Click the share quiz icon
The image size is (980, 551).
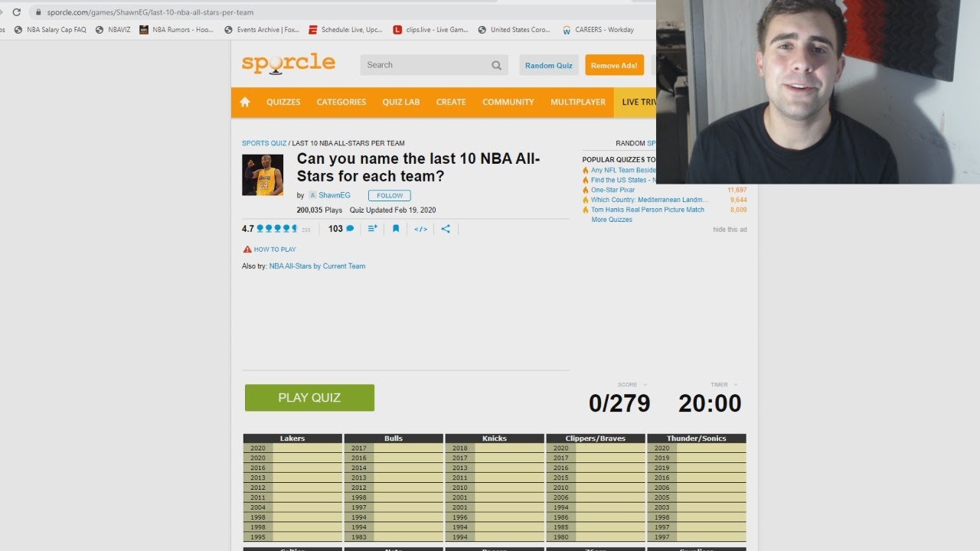tap(446, 229)
